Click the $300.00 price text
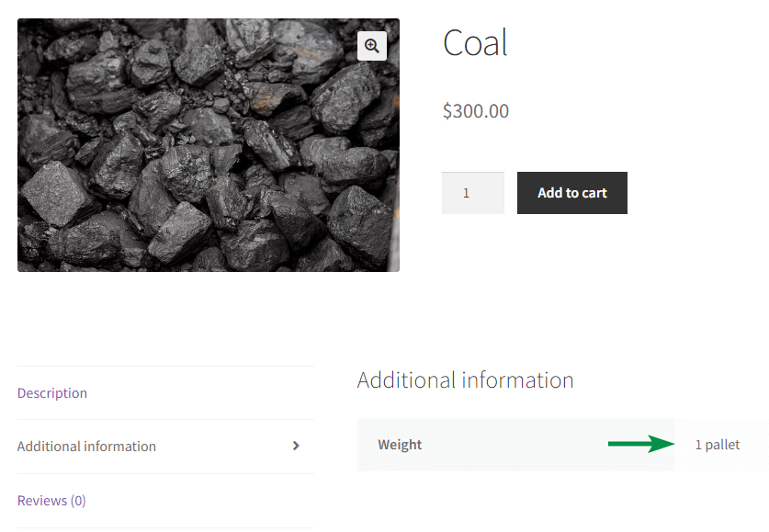The height and width of the screenshot is (532, 769). pos(476,111)
